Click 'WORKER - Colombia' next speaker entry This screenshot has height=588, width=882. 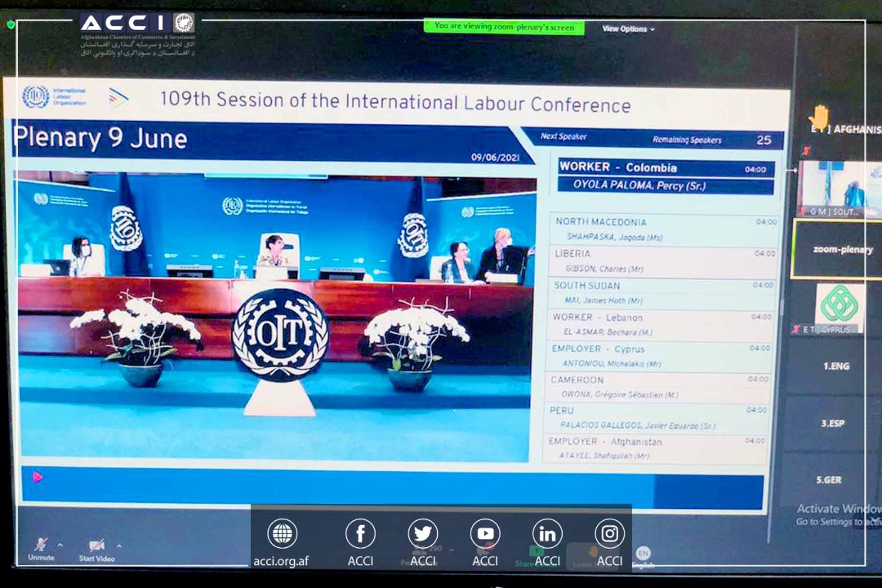click(666, 167)
